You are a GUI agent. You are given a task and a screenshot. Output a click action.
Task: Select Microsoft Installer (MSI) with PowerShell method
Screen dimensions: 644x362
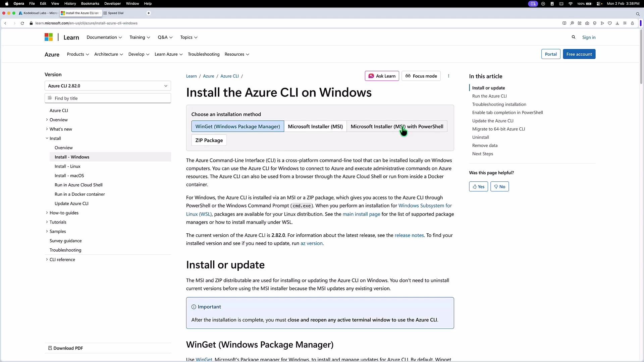point(397,126)
